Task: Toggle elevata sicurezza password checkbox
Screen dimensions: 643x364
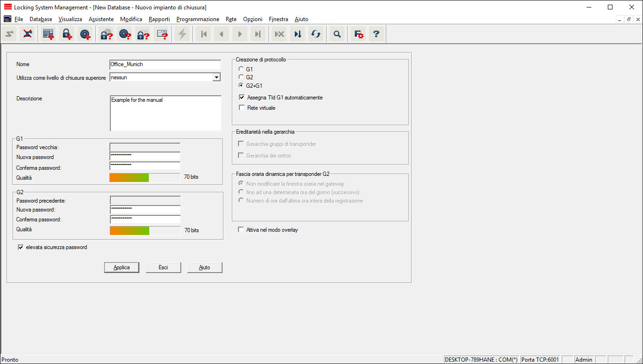Action: (21, 247)
